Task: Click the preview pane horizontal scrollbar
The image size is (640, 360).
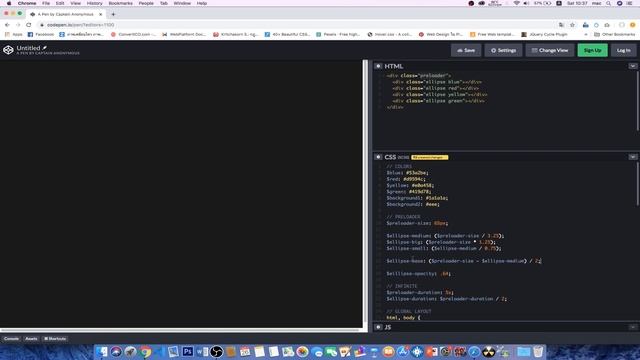Action: tap(180, 330)
